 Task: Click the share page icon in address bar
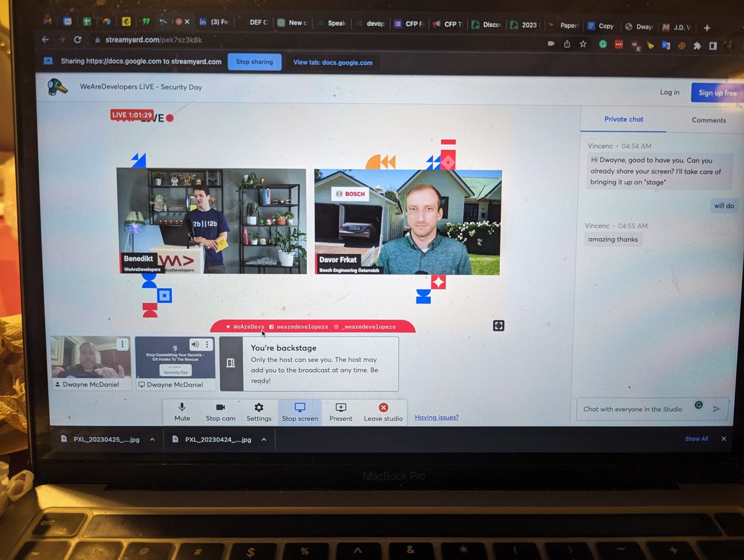[567, 44]
